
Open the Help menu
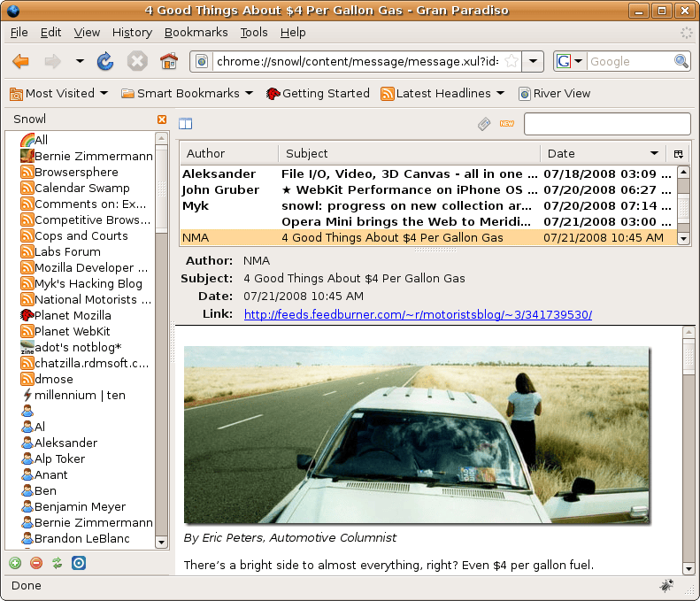(293, 33)
